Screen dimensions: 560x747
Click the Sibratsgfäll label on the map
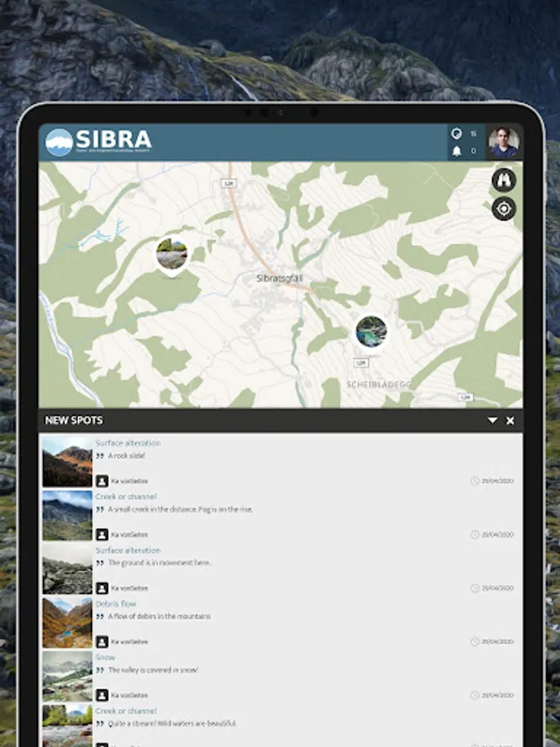[x=280, y=278]
